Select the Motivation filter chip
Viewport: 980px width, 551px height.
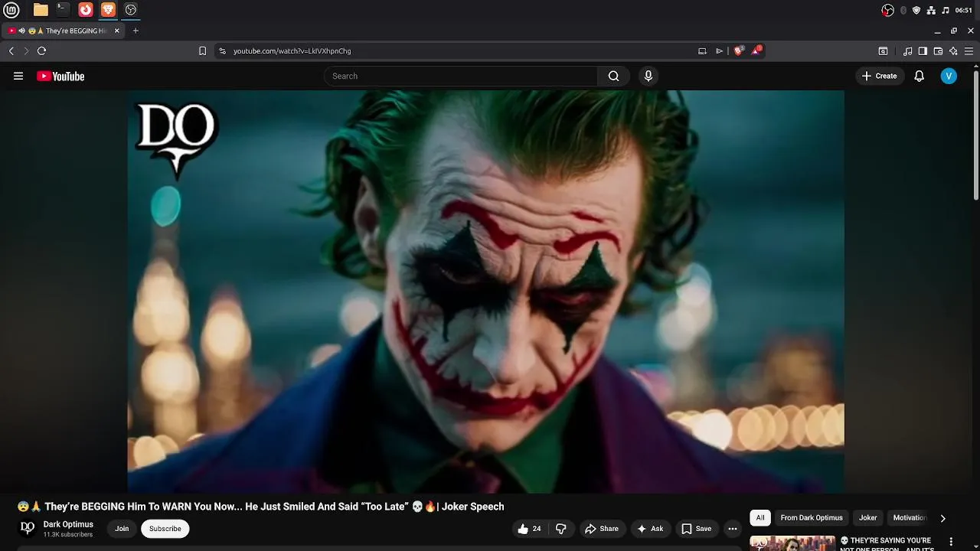pos(910,518)
